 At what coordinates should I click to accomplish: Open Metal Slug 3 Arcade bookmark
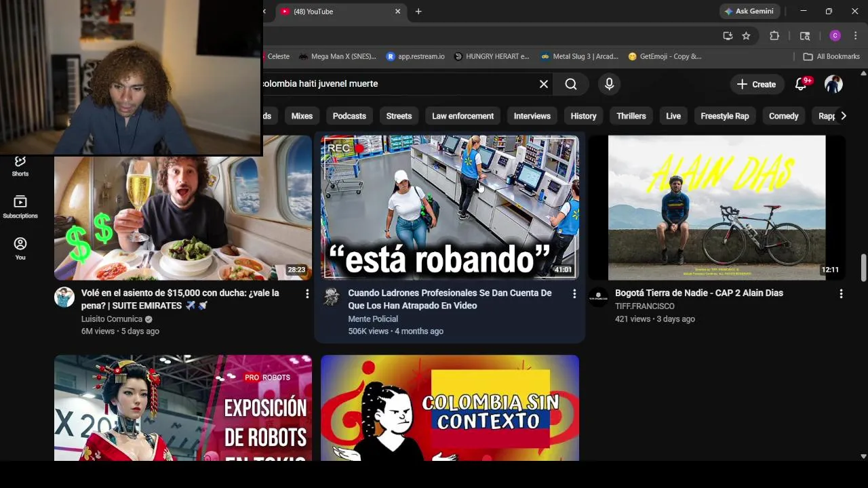coord(580,56)
